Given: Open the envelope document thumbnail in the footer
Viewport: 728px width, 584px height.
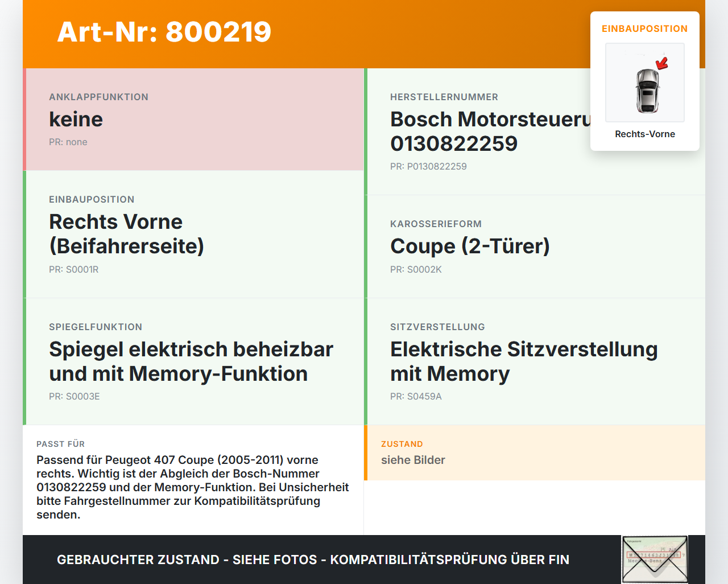Looking at the screenshot, I should pos(655,560).
